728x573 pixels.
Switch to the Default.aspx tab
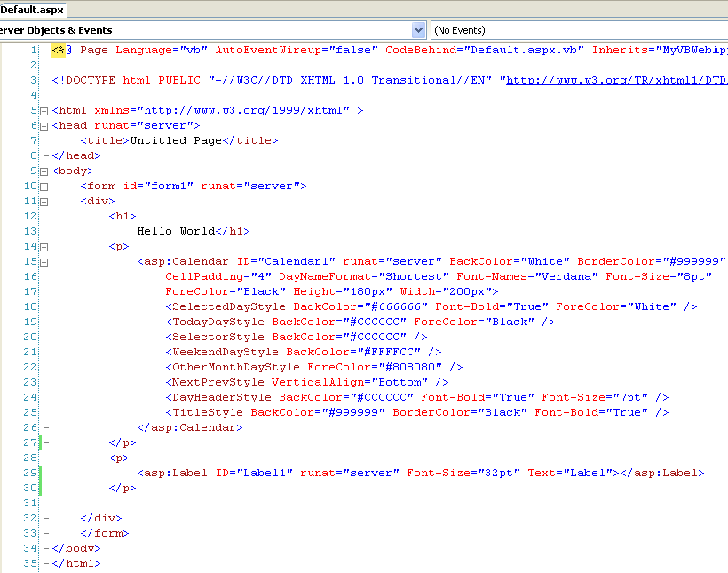pos(33,8)
